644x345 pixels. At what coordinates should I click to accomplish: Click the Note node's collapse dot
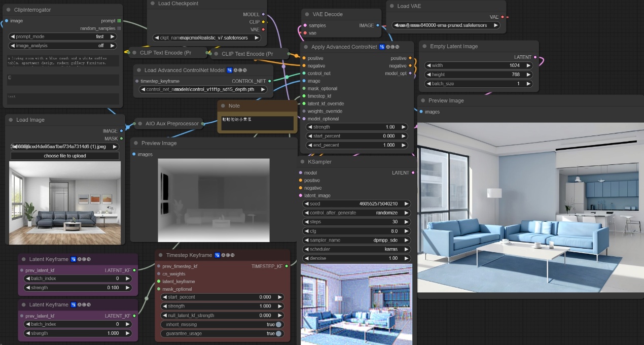tap(223, 106)
